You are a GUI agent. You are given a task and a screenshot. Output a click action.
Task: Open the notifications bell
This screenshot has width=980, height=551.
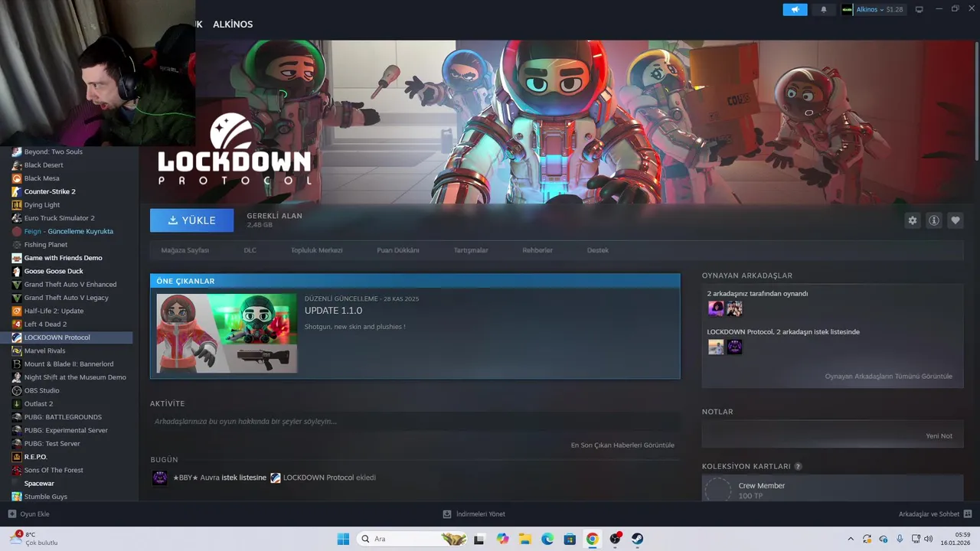pos(824,9)
